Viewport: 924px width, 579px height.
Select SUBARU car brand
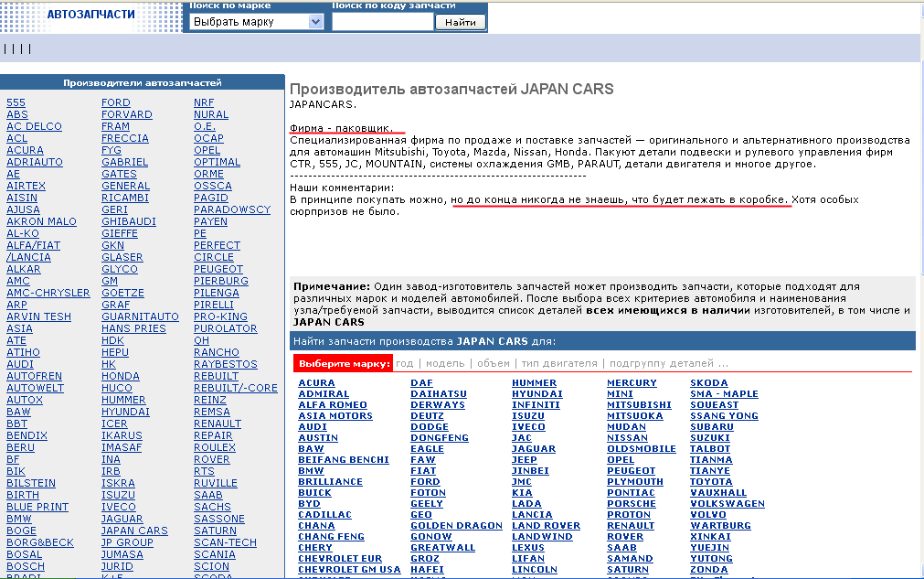click(x=712, y=426)
